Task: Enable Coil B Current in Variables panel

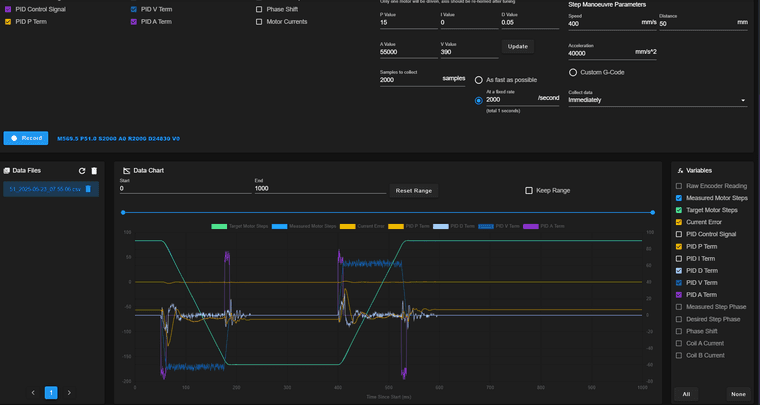Action: [x=679, y=356]
